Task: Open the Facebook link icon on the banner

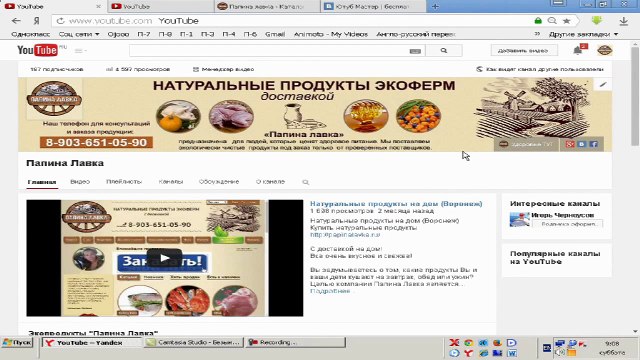Action: (x=594, y=144)
